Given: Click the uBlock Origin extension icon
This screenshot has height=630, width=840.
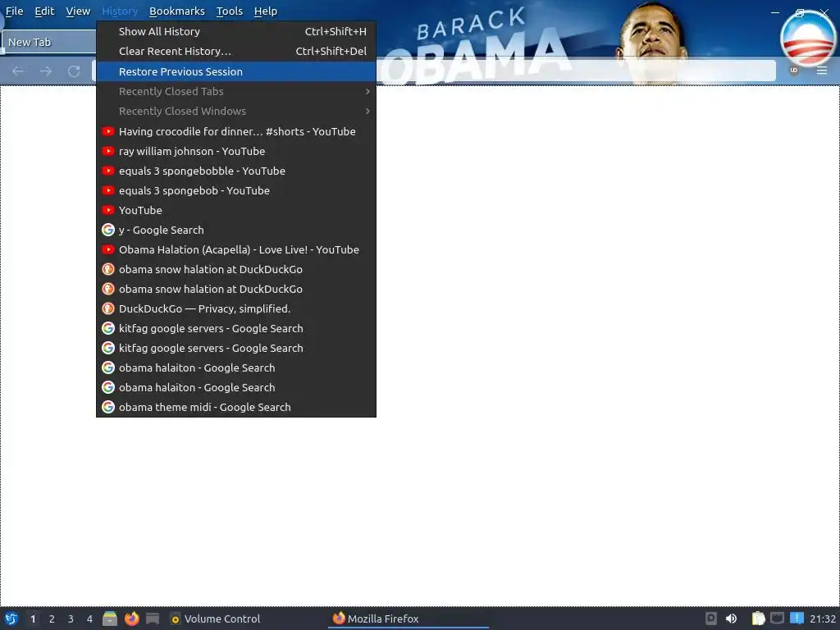Looking at the screenshot, I should point(794,71).
